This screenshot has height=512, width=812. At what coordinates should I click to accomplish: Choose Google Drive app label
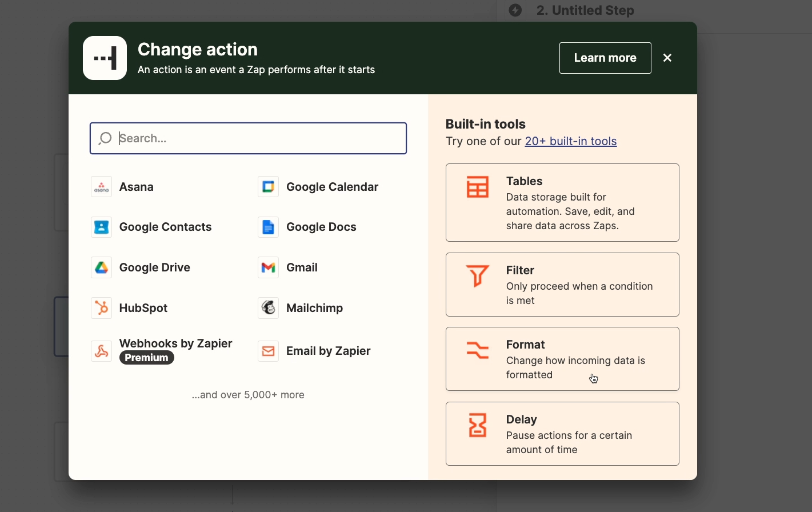coord(155,267)
